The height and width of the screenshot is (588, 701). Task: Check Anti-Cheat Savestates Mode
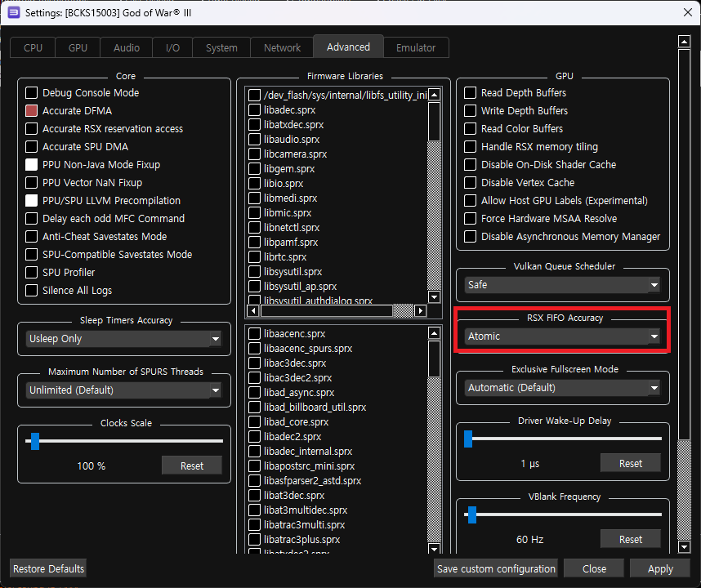pos(31,236)
